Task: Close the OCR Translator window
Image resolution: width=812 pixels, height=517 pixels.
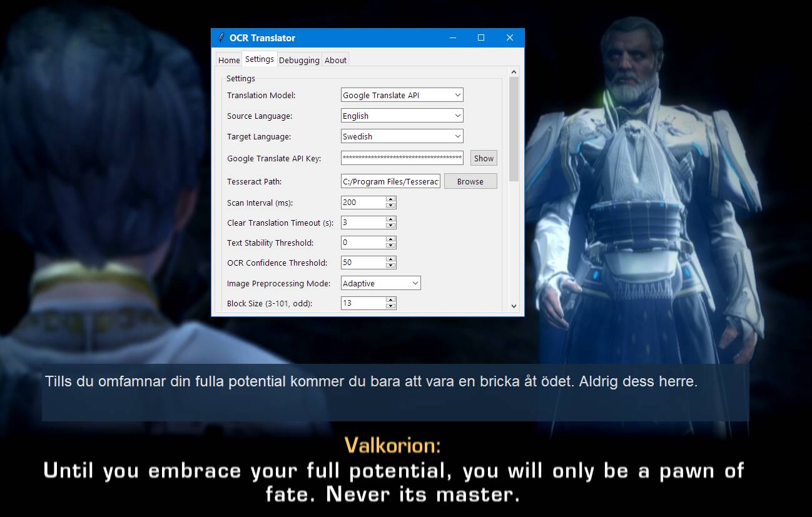Action: point(510,38)
